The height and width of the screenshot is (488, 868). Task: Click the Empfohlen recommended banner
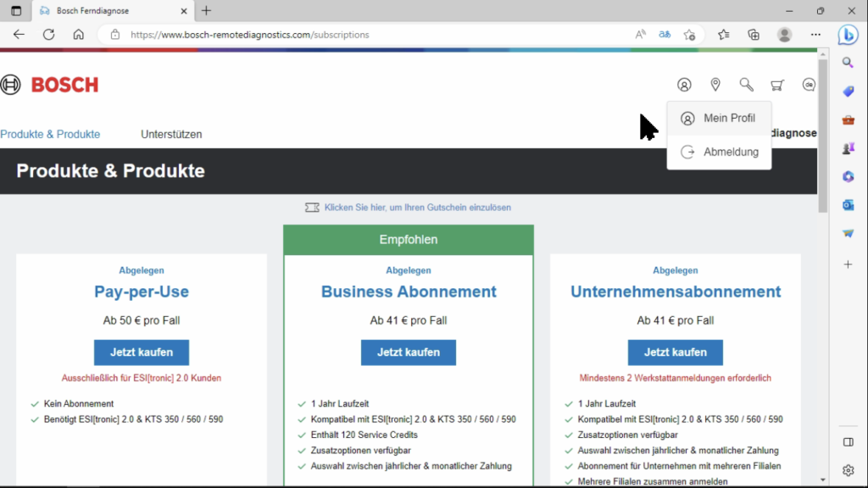(409, 240)
